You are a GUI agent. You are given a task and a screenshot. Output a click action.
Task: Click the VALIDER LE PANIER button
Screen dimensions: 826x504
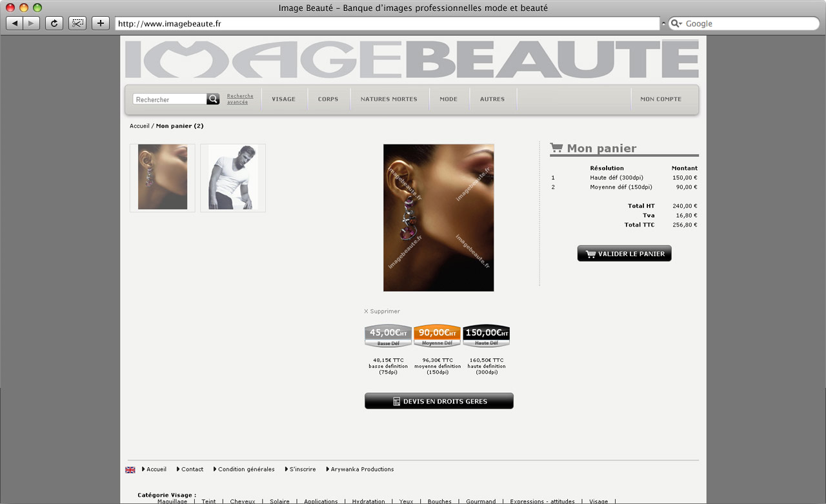point(625,254)
